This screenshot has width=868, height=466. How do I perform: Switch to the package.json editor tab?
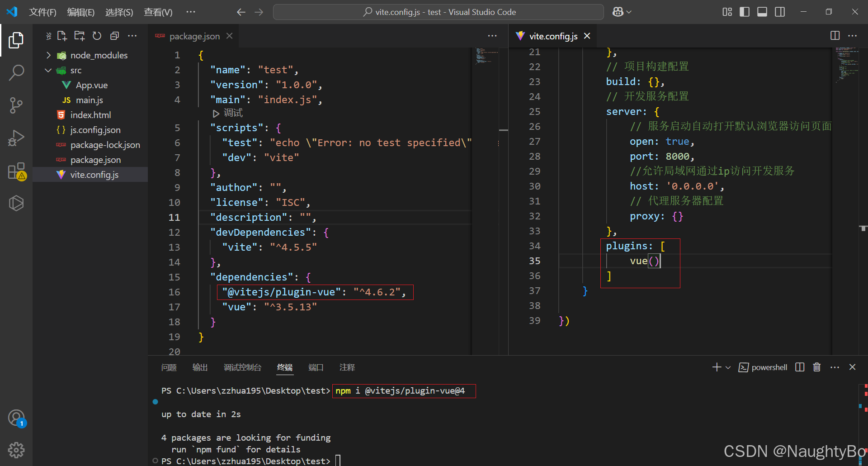click(194, 36)
